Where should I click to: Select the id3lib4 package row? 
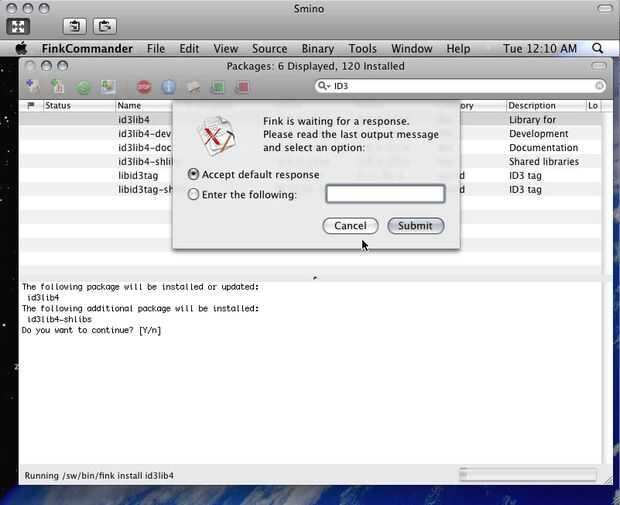(x=310, y=119)
